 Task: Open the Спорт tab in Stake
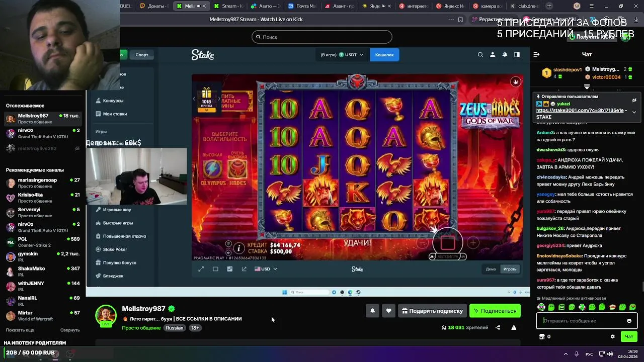point(142,55)
